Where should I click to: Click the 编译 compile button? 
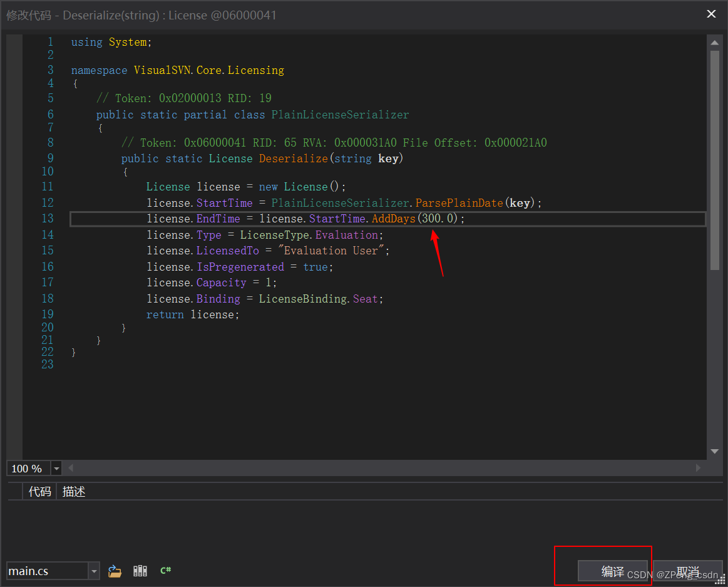(612, 571)
